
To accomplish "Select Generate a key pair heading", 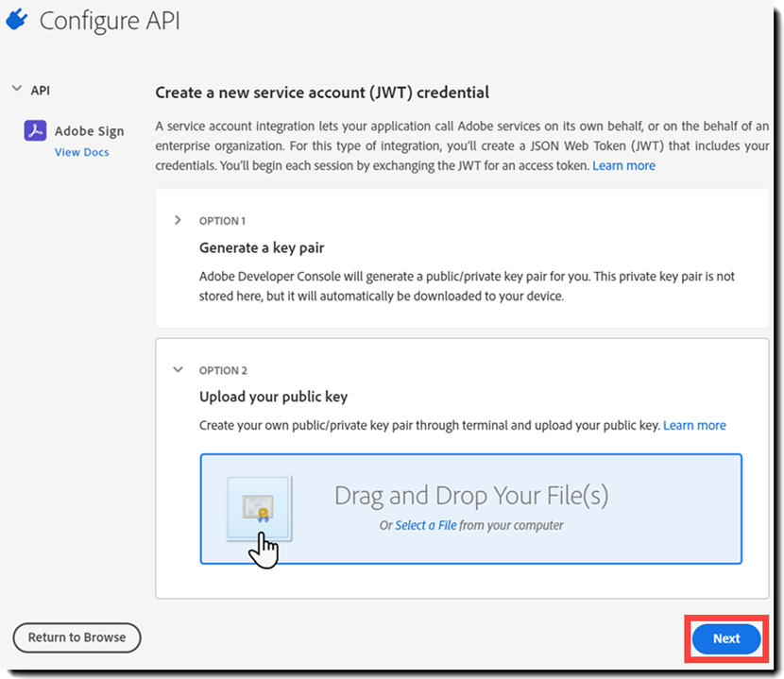I will point(262,247).
